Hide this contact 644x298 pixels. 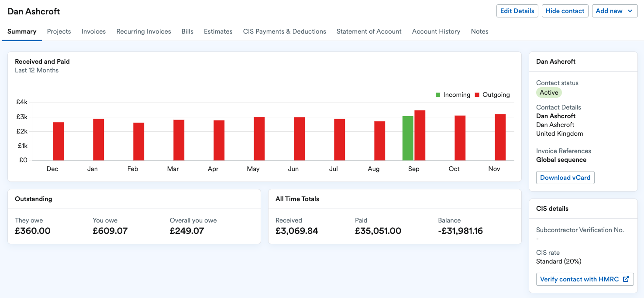tap(565, 11)
